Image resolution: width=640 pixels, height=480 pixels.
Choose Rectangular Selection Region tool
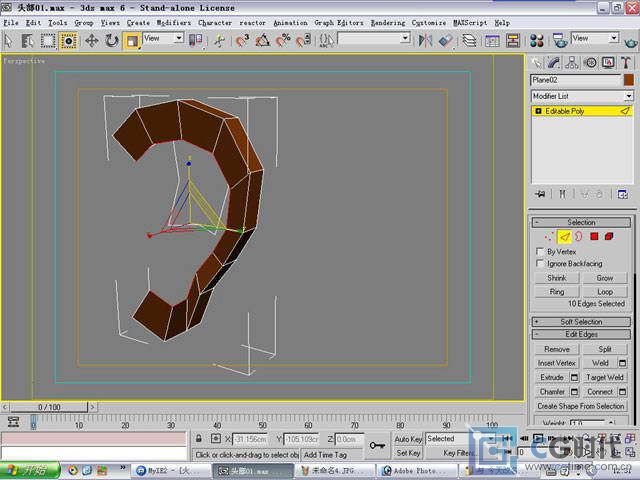pos(48,40)
